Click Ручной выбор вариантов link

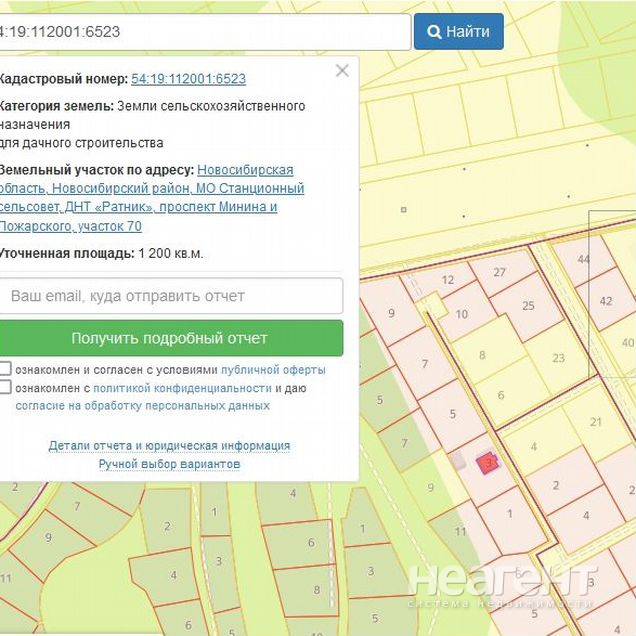(x=169, y=464)
